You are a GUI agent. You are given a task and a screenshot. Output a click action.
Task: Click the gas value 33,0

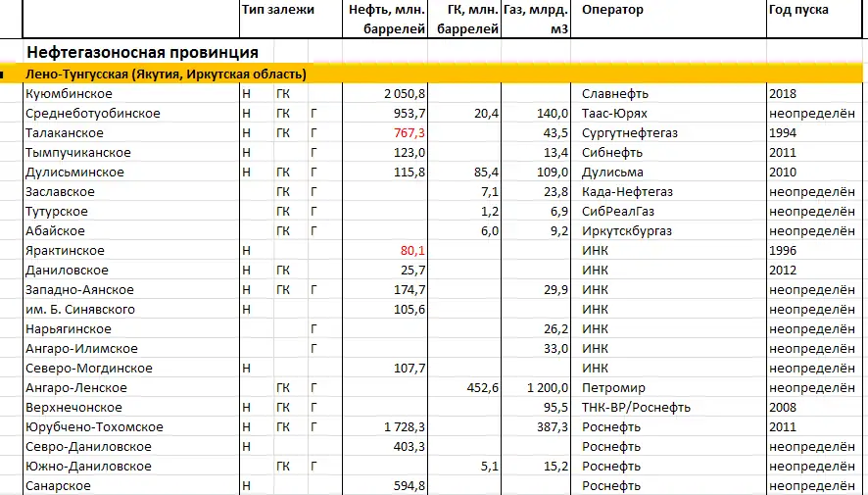pyautogui.click(x=555, y=349)
